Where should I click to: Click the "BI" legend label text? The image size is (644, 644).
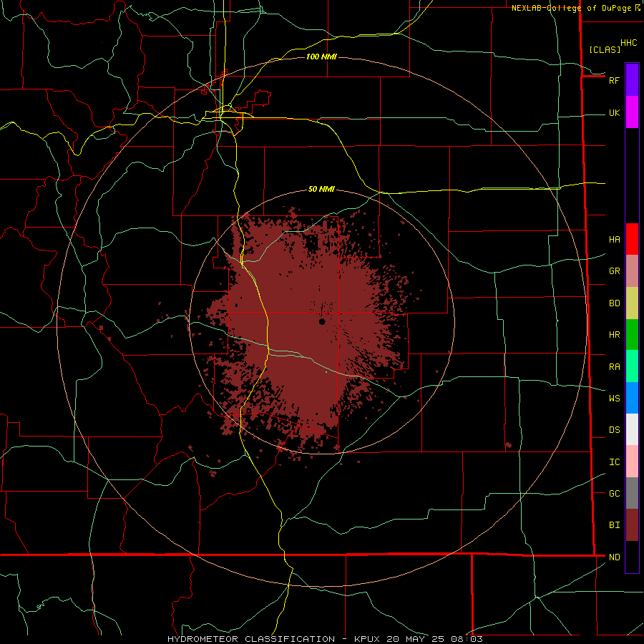615,525
